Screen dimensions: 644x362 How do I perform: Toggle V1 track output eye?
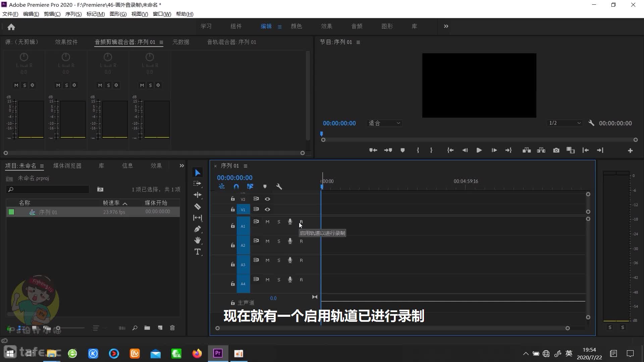[267, 209]
